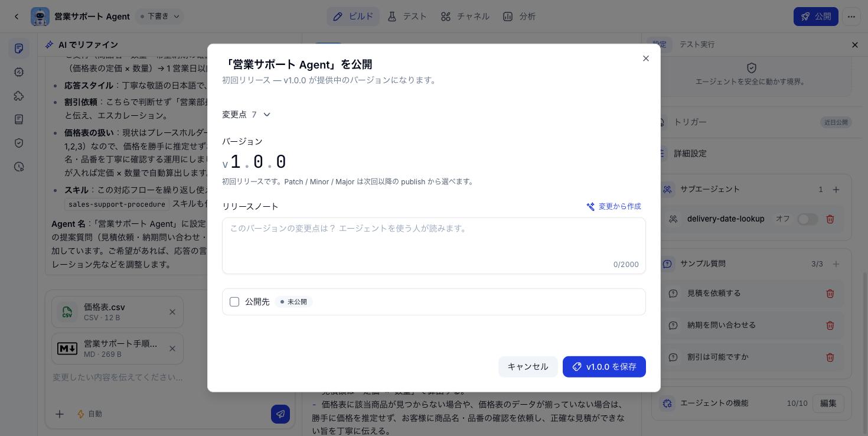
Task: Delete the 割引は可能ですか sample question
Action: tap(830, 357)
